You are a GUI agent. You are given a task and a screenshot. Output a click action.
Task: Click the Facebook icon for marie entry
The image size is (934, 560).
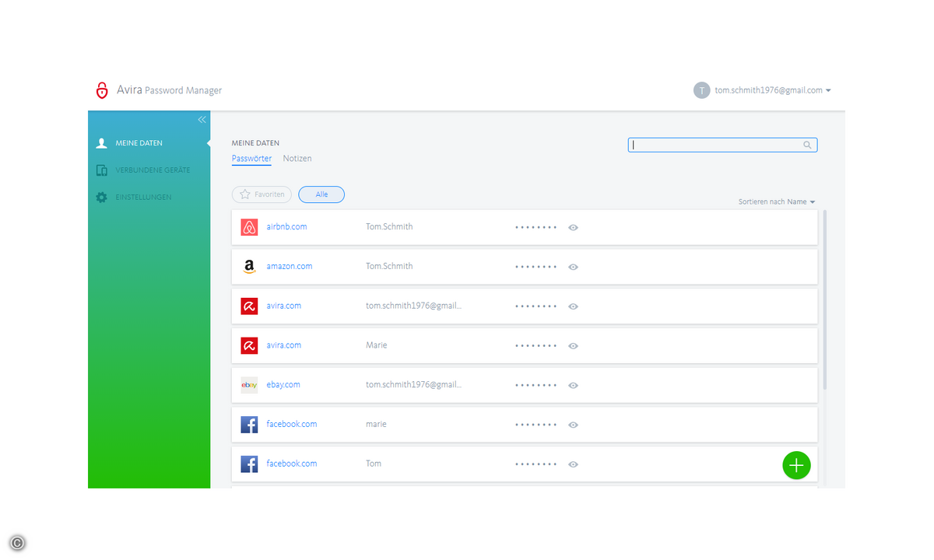[x=249, y=425]
